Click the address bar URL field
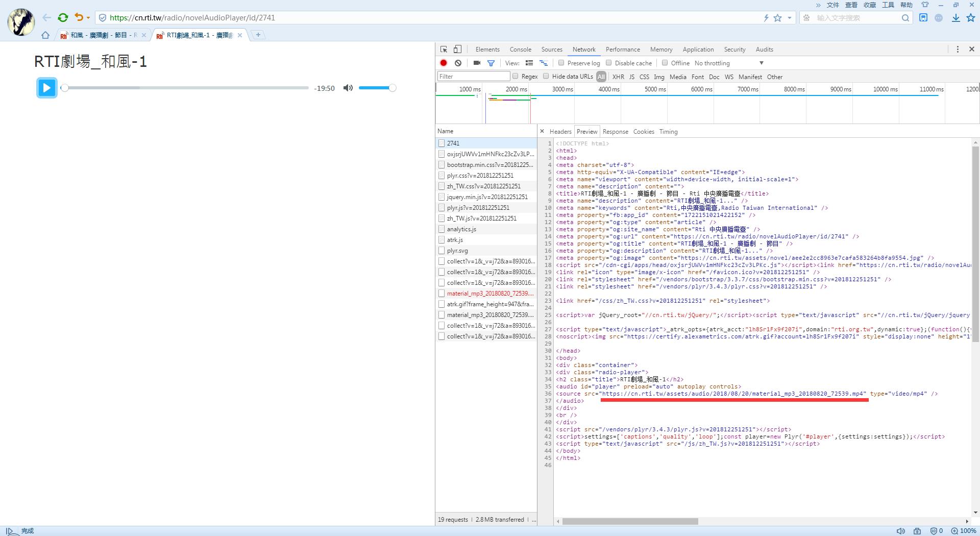 (x=429, y=18)
